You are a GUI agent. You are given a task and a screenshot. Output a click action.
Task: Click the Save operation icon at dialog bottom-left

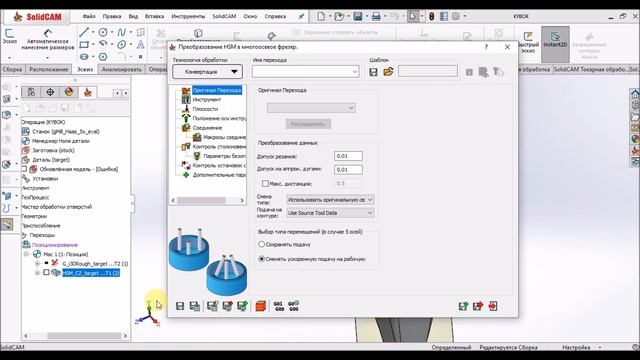[x=180, y=306]
